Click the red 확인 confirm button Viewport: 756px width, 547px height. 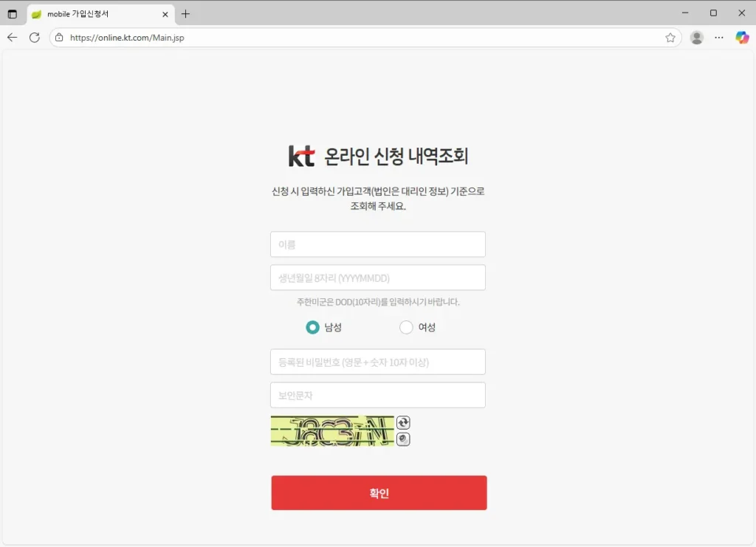(x=379, y=492)
